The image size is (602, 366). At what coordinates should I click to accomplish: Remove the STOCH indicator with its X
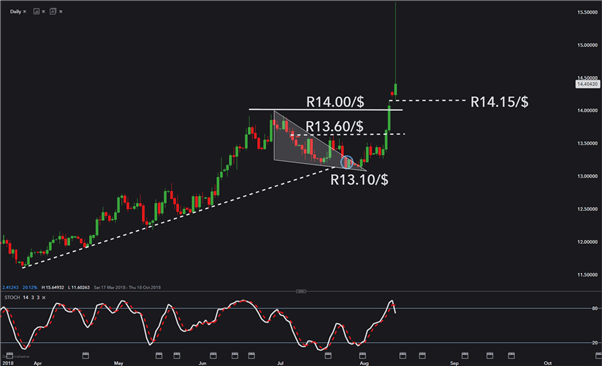tap(44, 298)
